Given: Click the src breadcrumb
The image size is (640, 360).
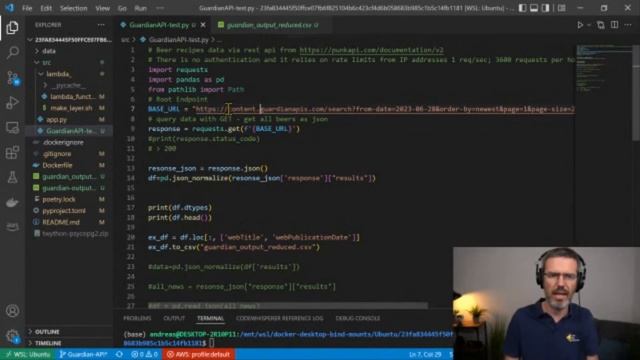Looking at the screenshot, I should (x=125, y=40).
